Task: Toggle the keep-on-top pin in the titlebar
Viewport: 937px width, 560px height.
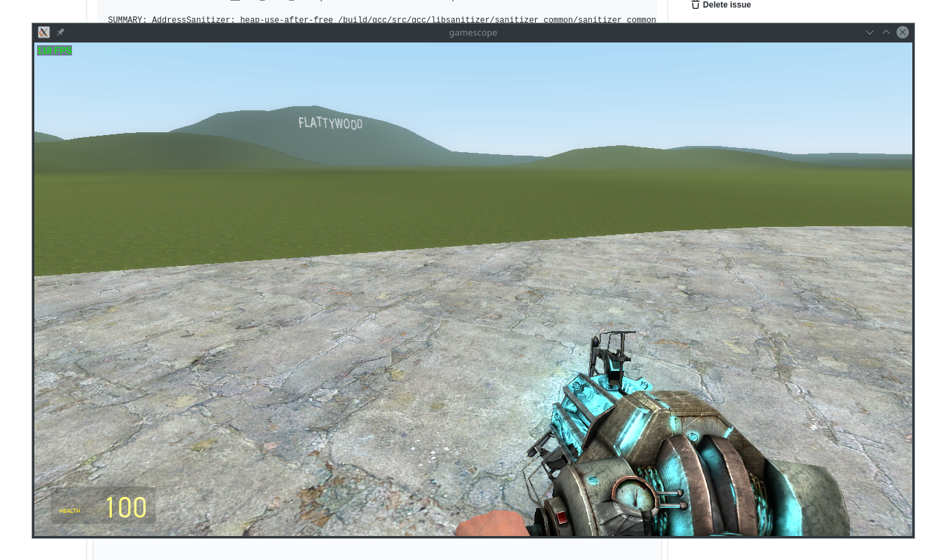Action: 60,32
